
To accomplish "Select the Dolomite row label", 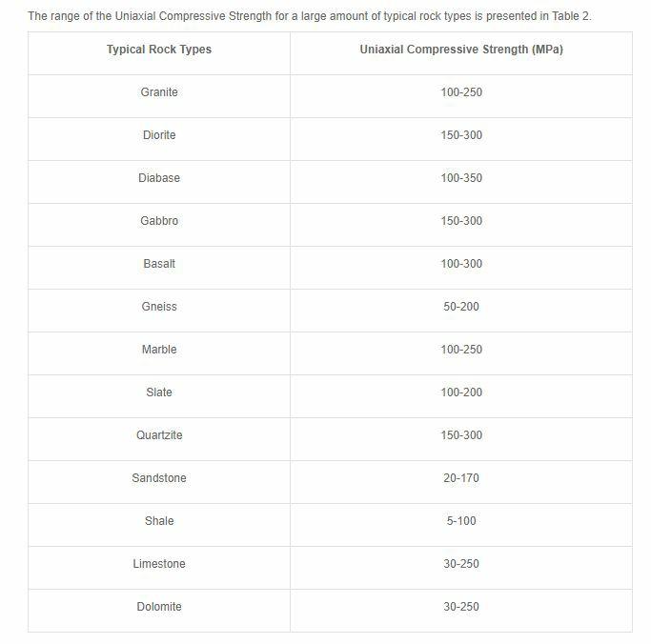I will pyautogui.click(x=159, y=607).
